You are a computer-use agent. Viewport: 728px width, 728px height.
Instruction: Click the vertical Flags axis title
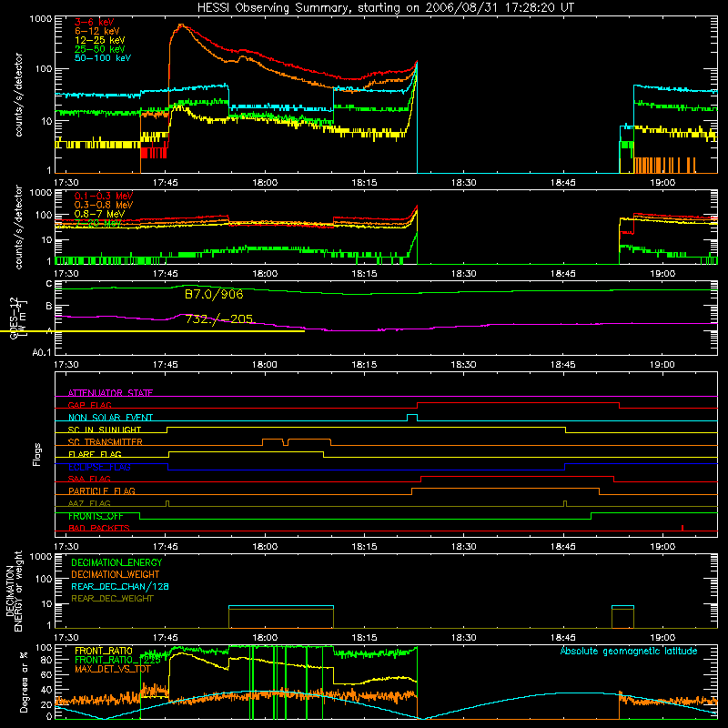37,454
